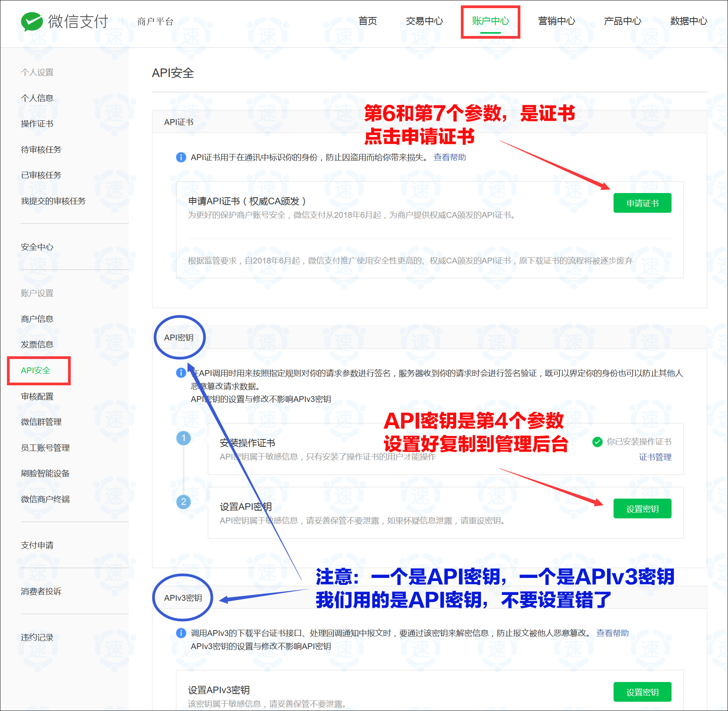This screenshot has width=728, height=711.
Task: Open 微信商户终端 sidebar item
Action: point(45,499)
